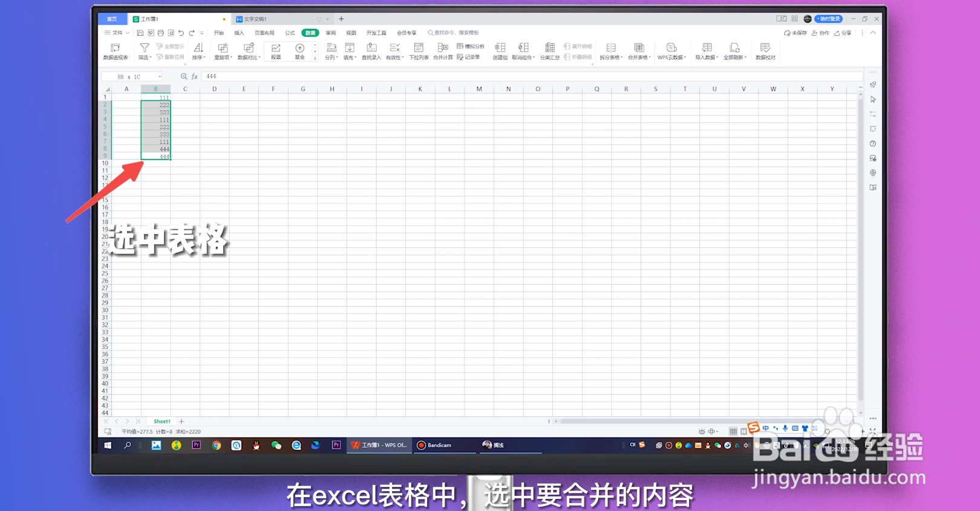Switch to the 插入 Insert tab
980x511 pixels.
240,33
